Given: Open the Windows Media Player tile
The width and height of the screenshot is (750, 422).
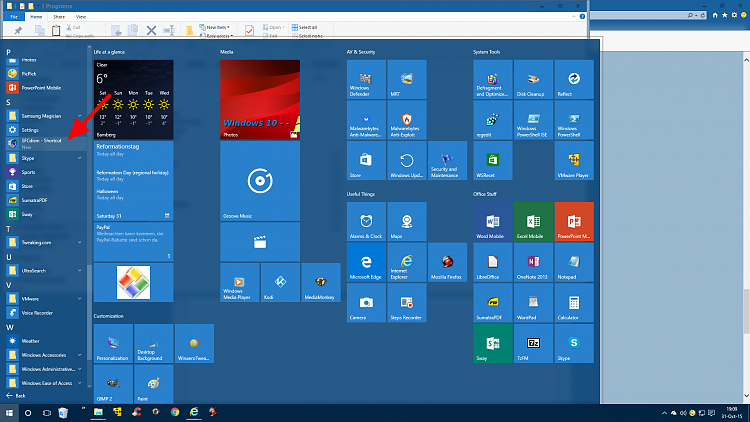Looking at the screenshot, I should point(240,282).
